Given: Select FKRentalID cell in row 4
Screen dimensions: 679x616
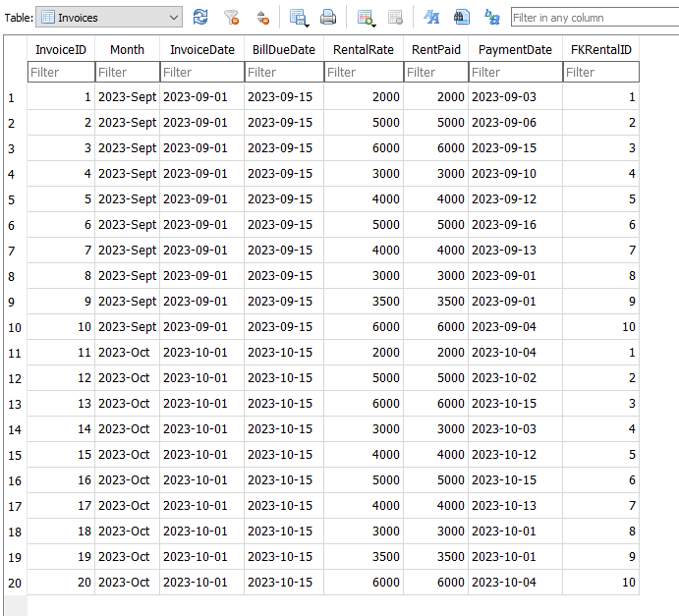Looking at the screenshot, I should 601,174.
